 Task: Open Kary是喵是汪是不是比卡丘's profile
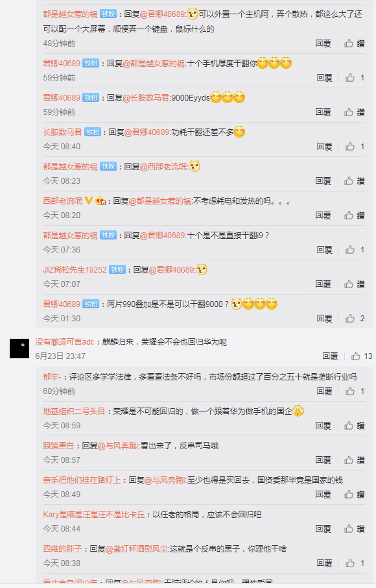pyautogui.click(x=93, y=515)
